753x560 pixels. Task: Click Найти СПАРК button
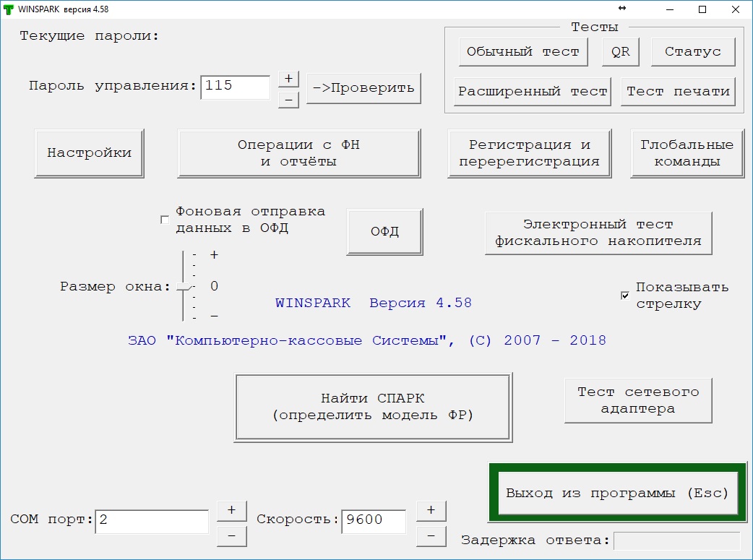[373, 408]
